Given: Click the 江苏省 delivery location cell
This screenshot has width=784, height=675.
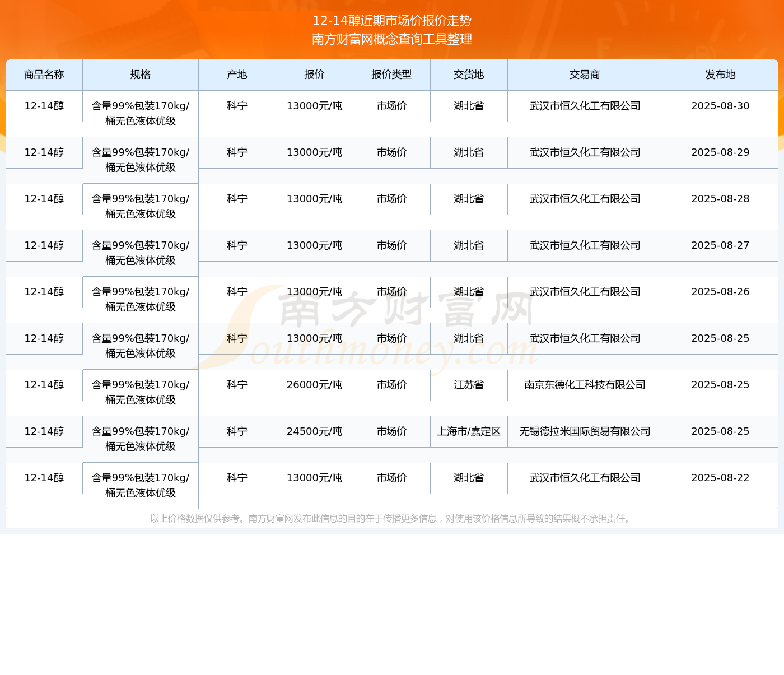Looking at the screenshot, I should tap(469, 385).
